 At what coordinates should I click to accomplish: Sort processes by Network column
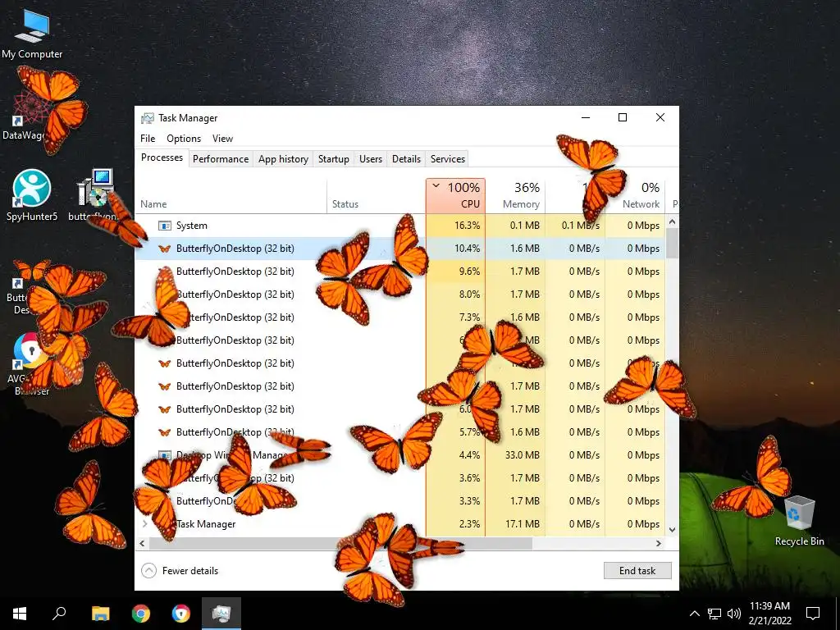point(636,195)
